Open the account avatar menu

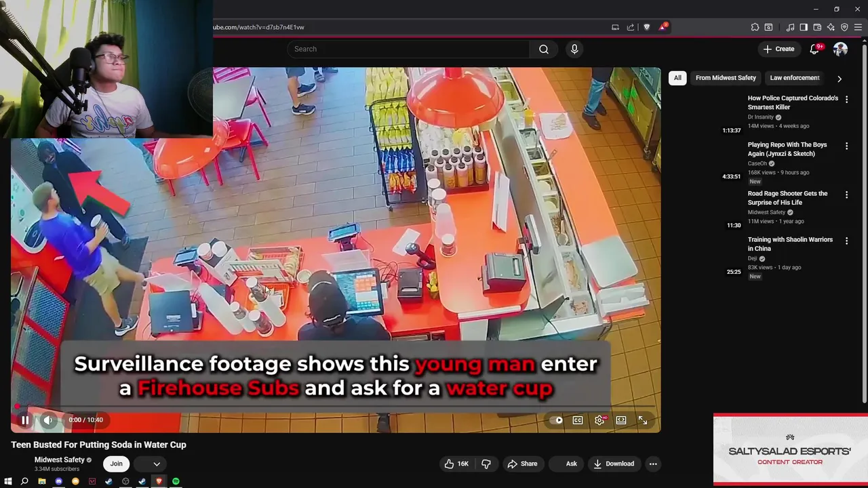[x=840, y=49]
